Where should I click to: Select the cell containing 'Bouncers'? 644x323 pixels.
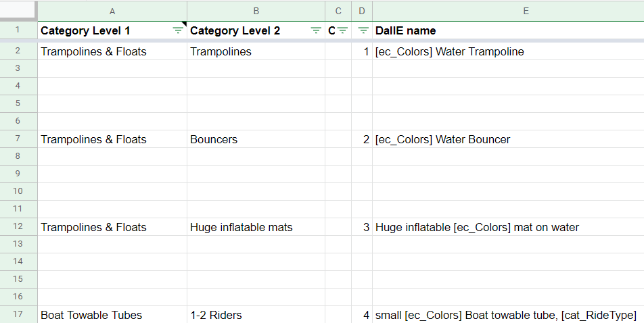click(256, 139)
